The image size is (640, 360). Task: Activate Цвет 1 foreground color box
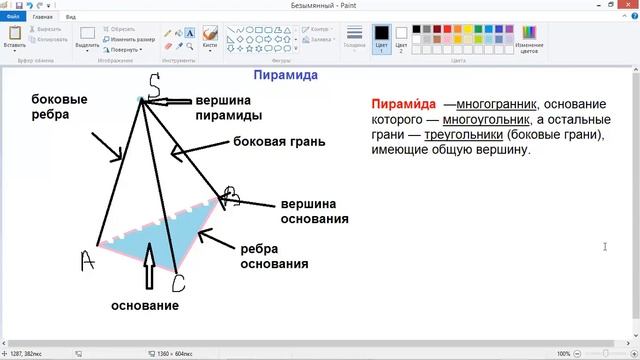pos(382,39)
